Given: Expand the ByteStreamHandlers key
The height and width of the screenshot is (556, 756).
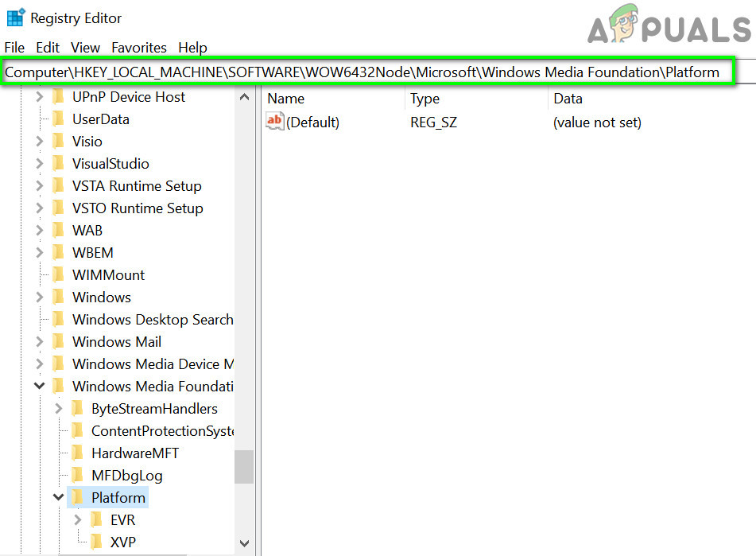Looking at the screenshot, I should coord(59,408).
